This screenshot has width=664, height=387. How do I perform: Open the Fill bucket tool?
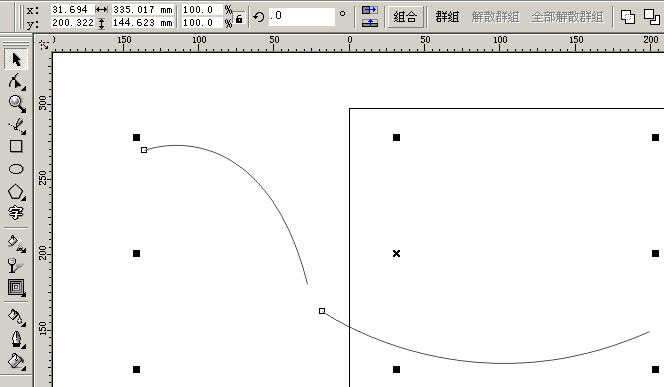coord(16,361)
